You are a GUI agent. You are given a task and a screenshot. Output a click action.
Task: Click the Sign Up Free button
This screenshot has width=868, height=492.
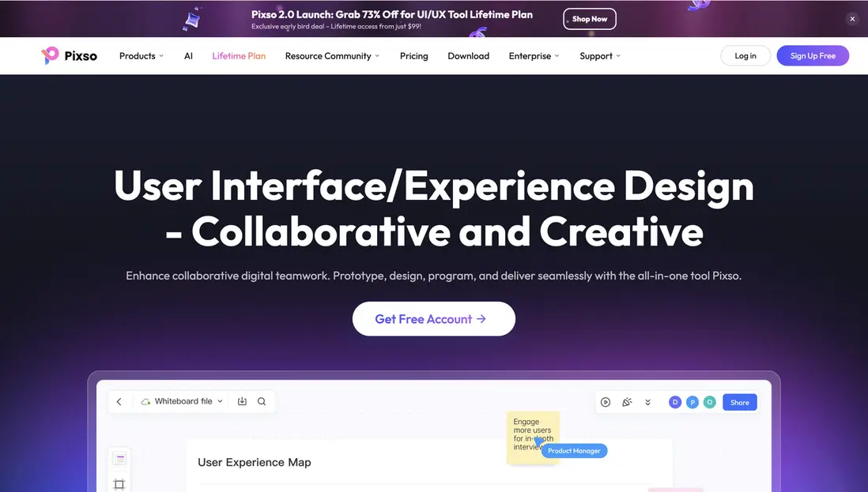[813, 56]
